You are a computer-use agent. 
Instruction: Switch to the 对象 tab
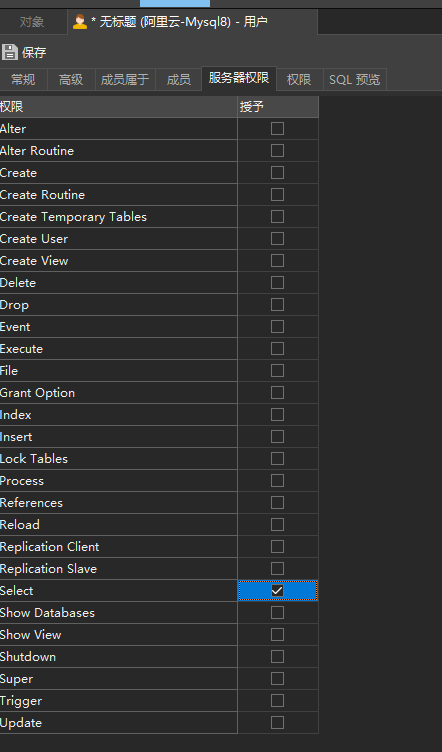tap(32, 22)
